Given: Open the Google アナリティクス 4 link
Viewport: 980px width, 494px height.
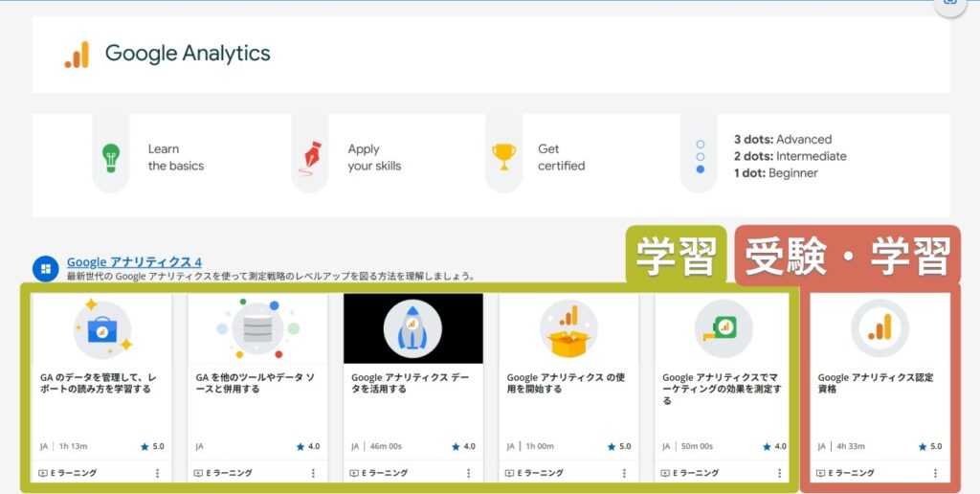Looking at the screenshot, I should (134, 262).
